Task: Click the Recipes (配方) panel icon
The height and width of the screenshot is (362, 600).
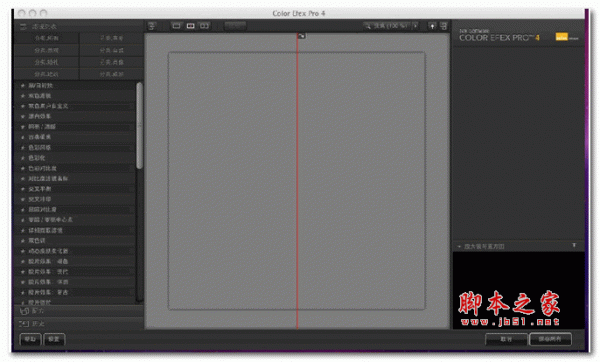Action: [x=24, y=311]
